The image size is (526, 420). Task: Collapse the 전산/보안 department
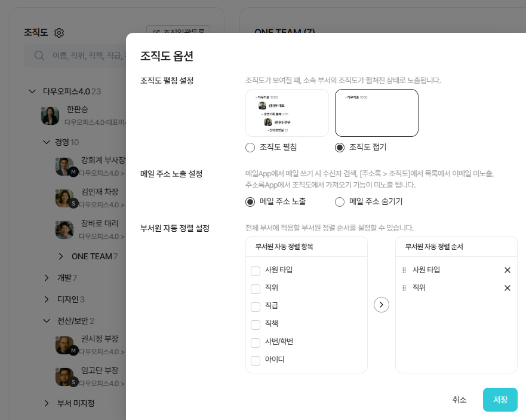coord(47,321)
